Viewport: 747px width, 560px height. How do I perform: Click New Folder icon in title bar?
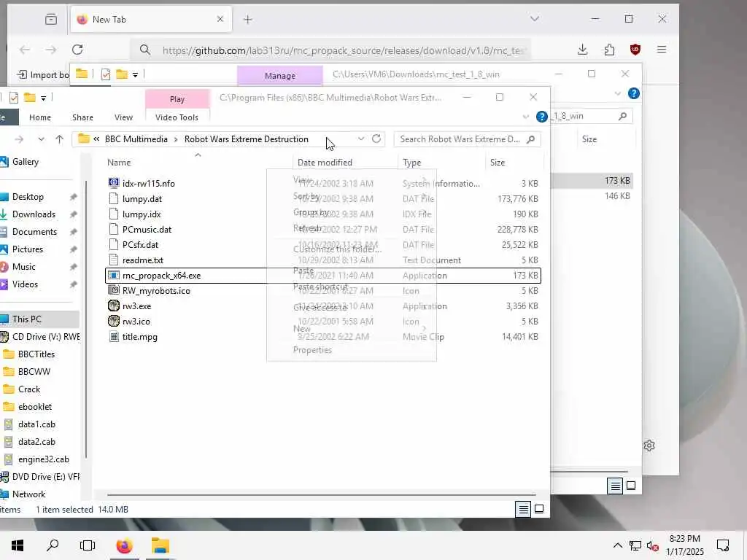[x=30, y=98]
